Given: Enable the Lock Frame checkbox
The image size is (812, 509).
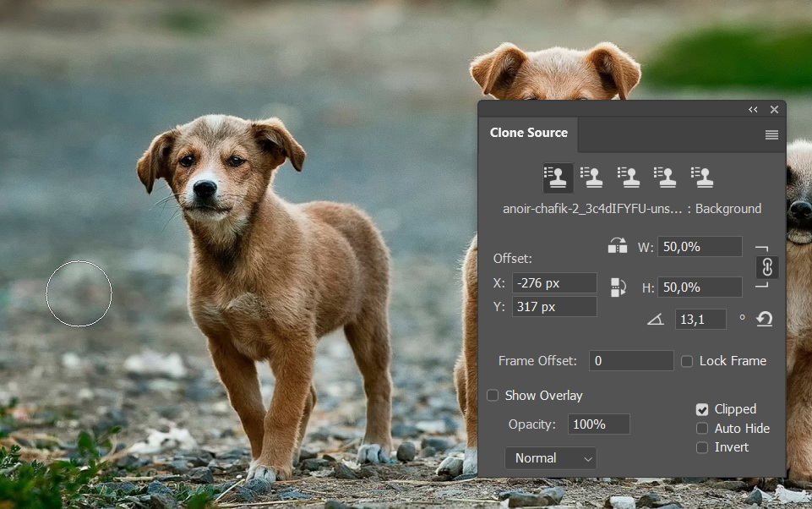Looking at the screenshot, I should coord(687,361).
